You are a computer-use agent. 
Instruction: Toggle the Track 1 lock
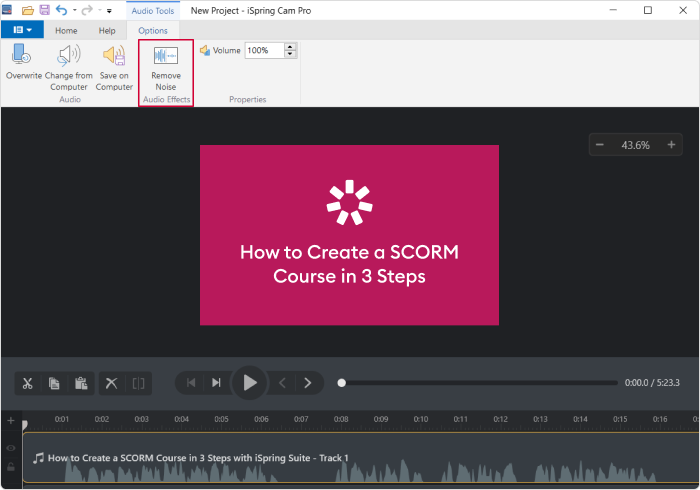click(x=11, y=467)
